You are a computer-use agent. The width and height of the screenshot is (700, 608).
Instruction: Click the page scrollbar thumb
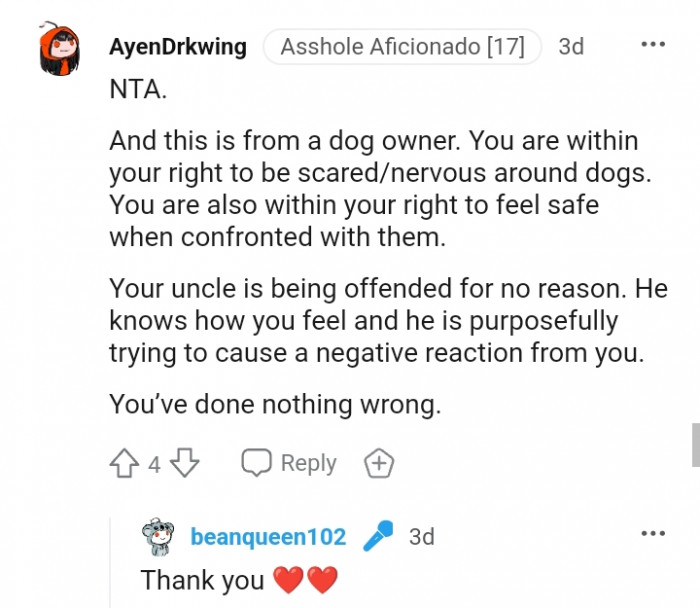(x=695, y=444)
